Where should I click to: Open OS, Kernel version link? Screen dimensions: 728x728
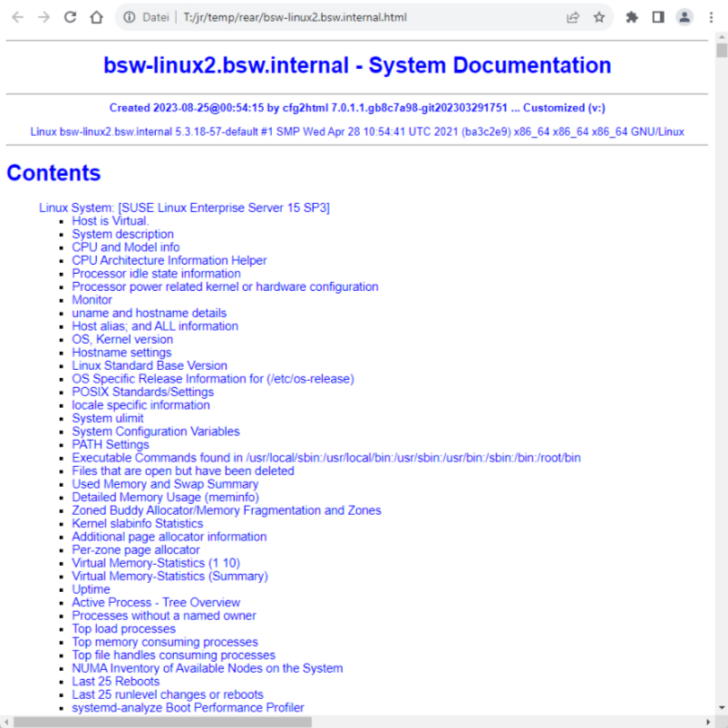coord(122,339)
